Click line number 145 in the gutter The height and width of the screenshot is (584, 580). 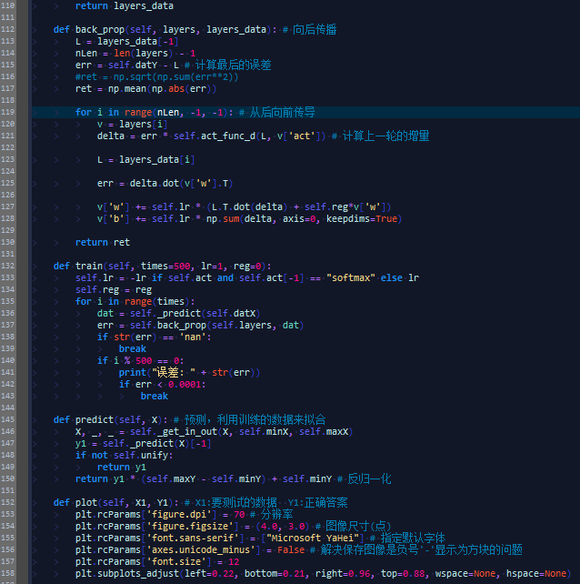tap(8, 420)
